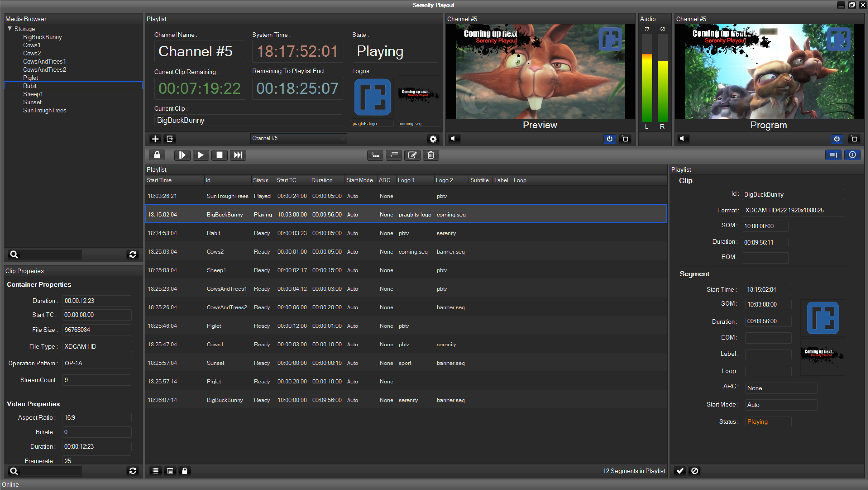The height and width of the screenshot is (490, 868).
Task: Click the Skip to next clip button
Action: tap(238, 155)
